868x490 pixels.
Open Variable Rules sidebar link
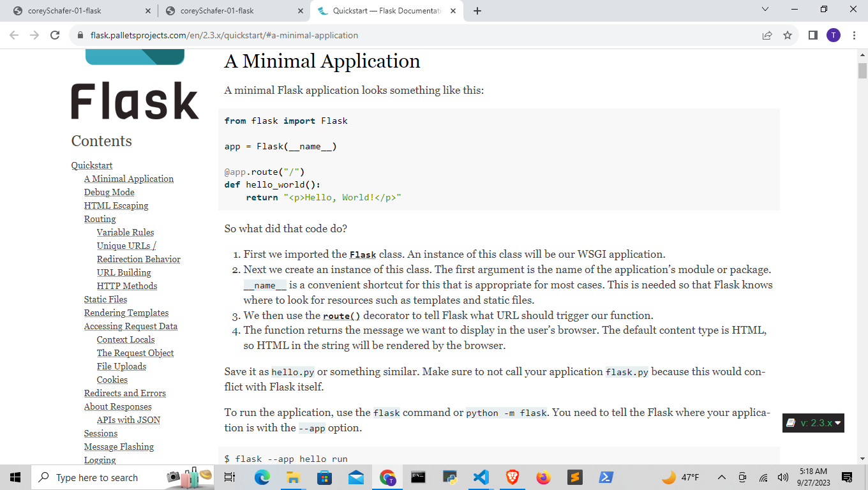pos(126,233)
